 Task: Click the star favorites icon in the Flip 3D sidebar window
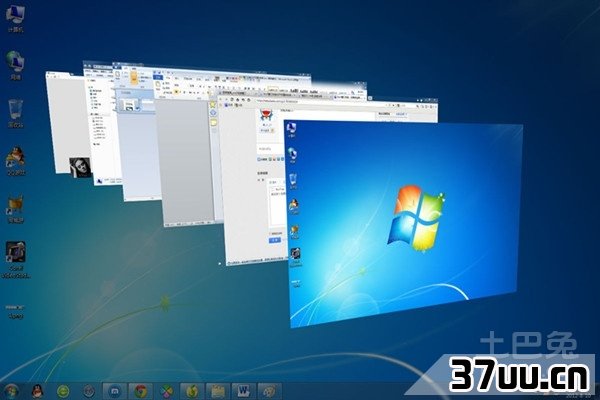[x=212, y=104]
